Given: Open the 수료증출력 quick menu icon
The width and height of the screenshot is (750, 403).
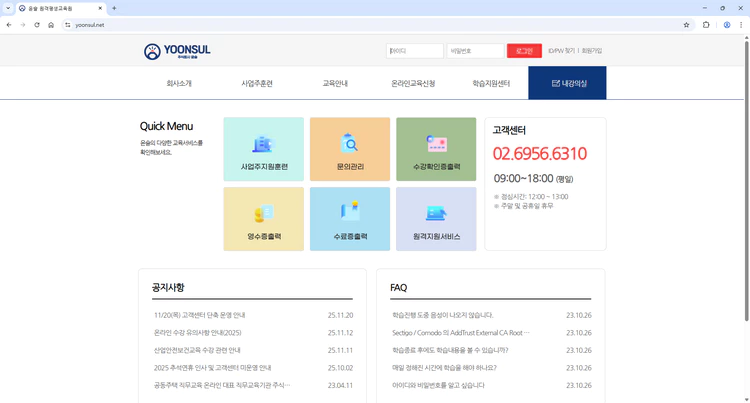Looking at the screenshot, I should click(x=349, y=219).
